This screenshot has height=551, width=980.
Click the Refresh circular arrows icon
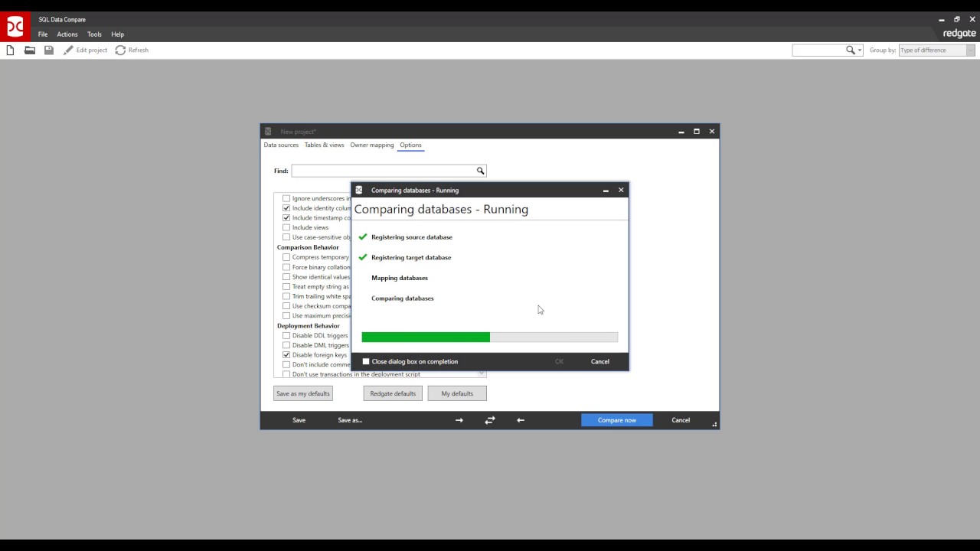pos(120,51)
